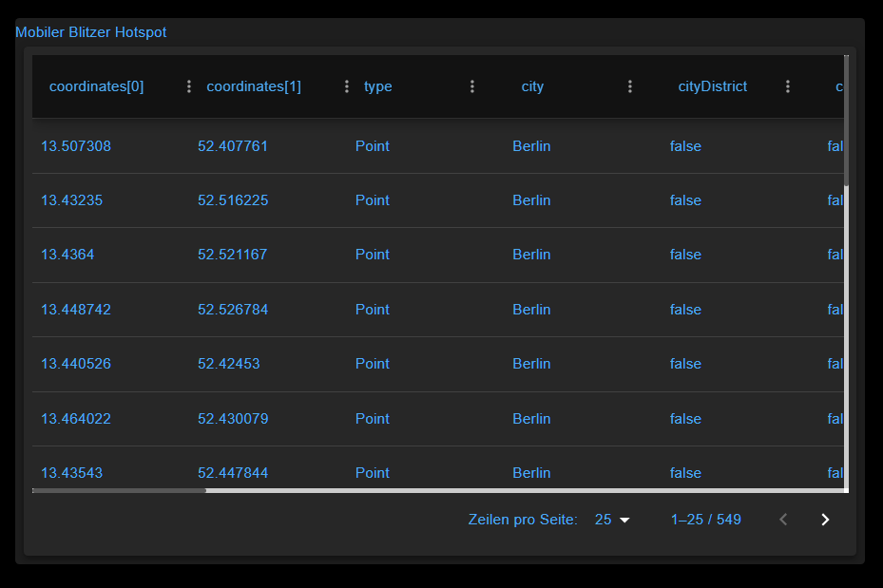The height and width of the screenshot is (588, 883).
Task: Select the coordinate value 13.507308
Action: pyautogui.click(x=75, y=146)
